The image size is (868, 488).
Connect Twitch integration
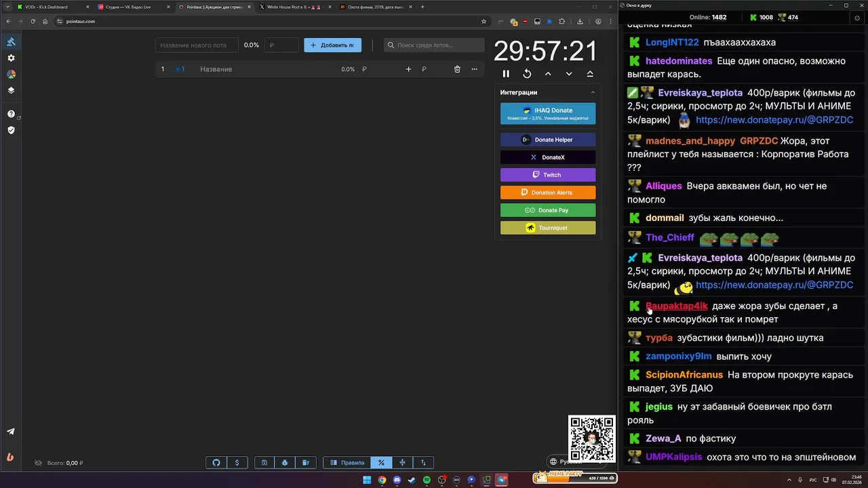click(548, 175)
